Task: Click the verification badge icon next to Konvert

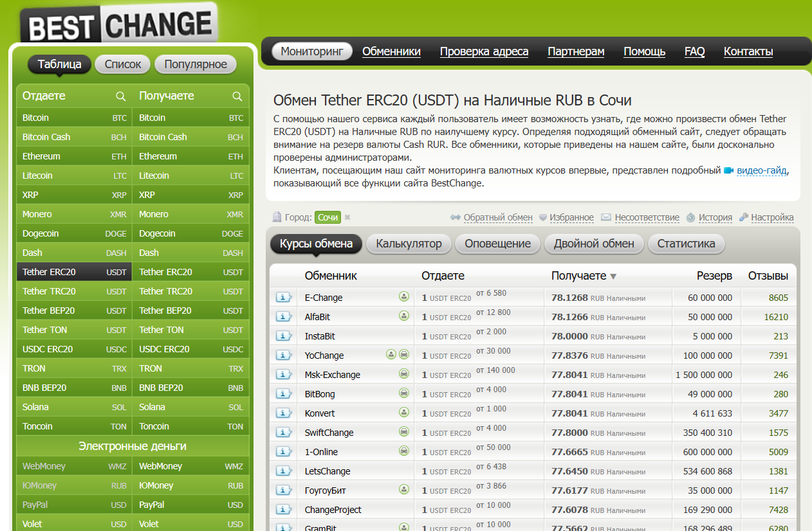Action: click(x=404, y=412)
